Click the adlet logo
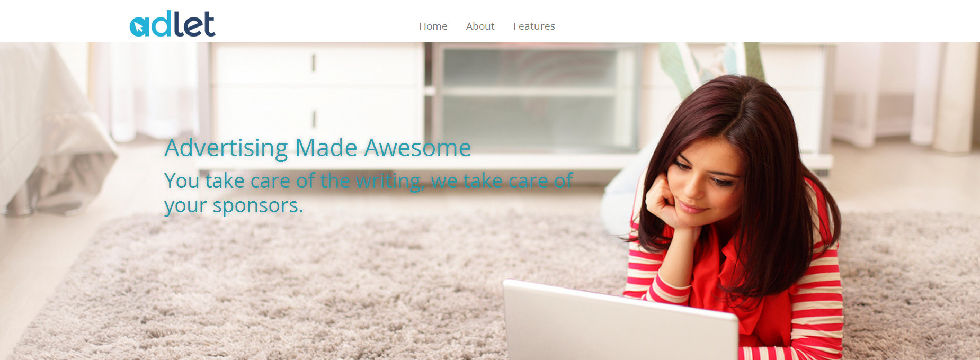 point(173,24)
